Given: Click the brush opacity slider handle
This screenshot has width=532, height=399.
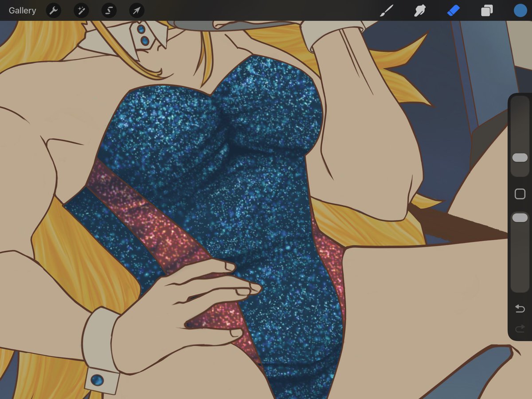Looking at the screenshot, I should [520, 218].
